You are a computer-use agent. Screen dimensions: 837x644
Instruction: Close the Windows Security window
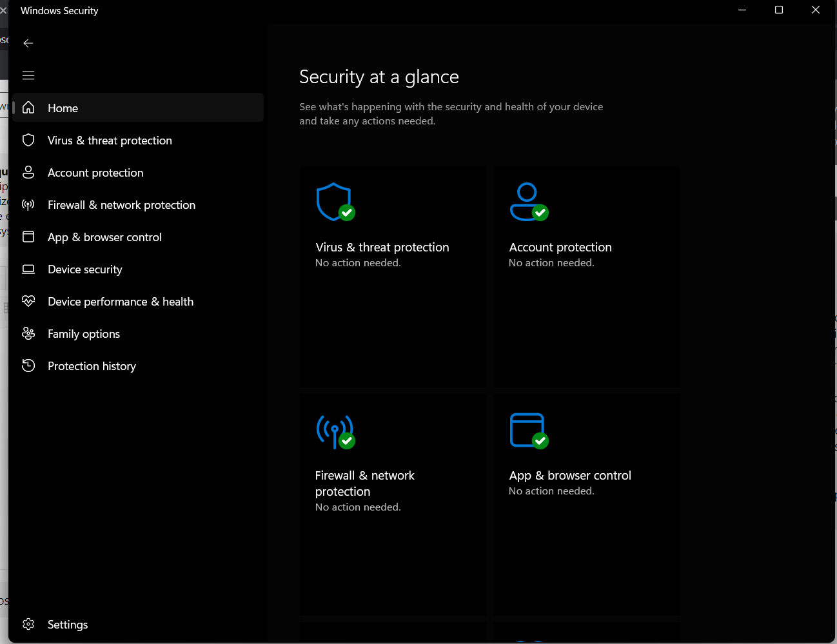(x=816, y=10)
